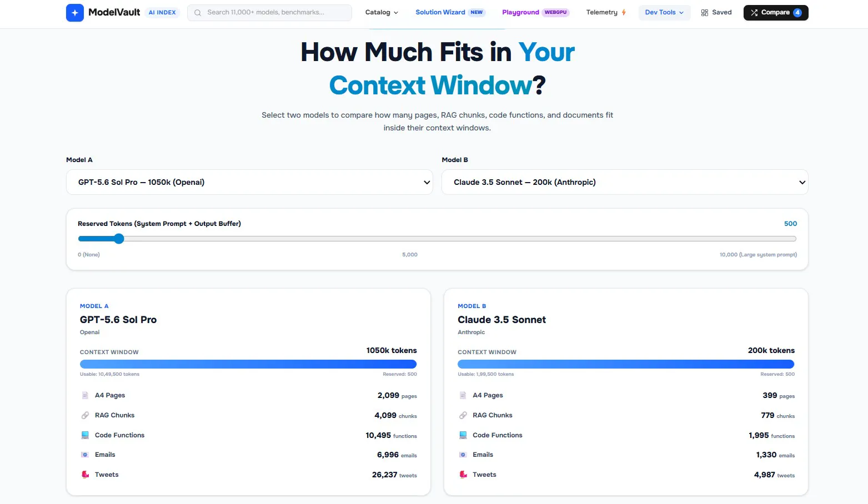
Task: Click the Reserved Tokens slider track
Action: [437, 239]
